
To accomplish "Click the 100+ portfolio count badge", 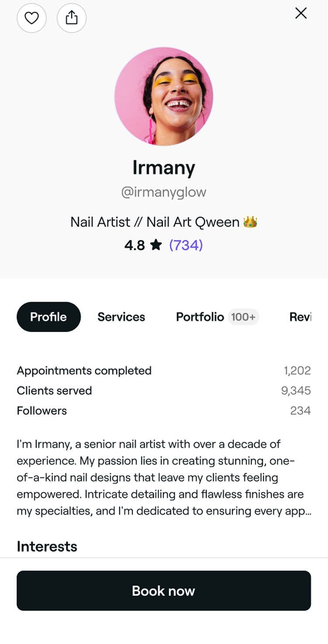I will 243,317.
